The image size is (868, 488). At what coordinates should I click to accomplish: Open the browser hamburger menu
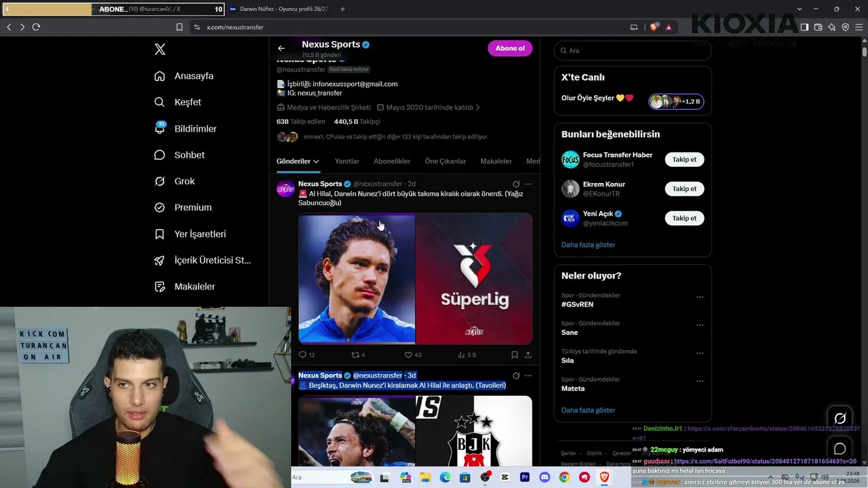[858, 27]
